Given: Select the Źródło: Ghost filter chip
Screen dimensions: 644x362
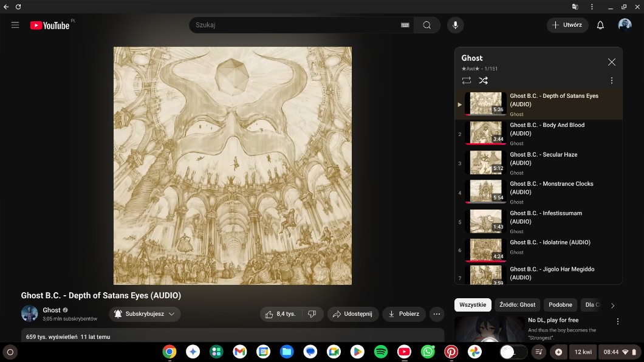Looking at the screenshot, I should pos(517,305).
